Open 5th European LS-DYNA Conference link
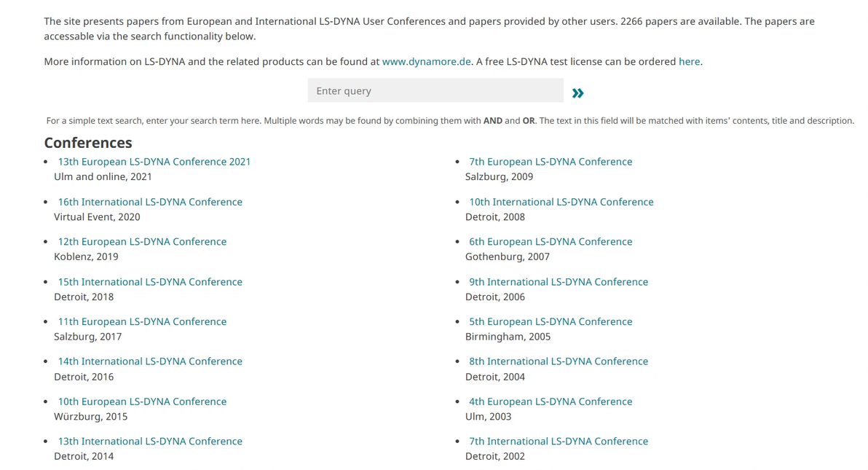This screenshot has height=470, width=868. pos(551,321)
